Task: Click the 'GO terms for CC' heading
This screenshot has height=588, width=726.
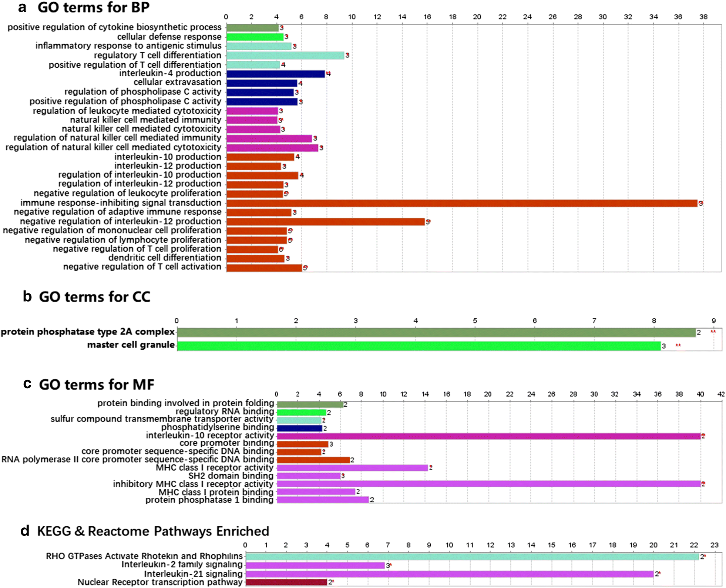Action: (95, 297)
